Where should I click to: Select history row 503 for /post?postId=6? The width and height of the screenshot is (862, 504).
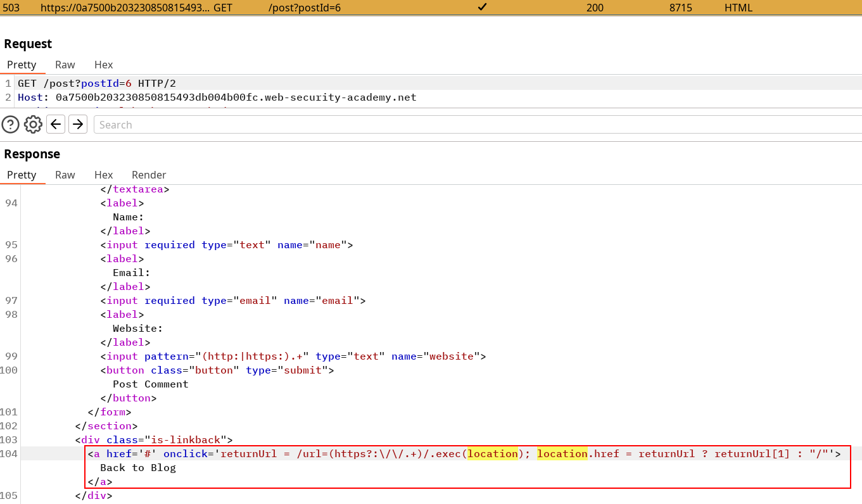coord(304,8)
